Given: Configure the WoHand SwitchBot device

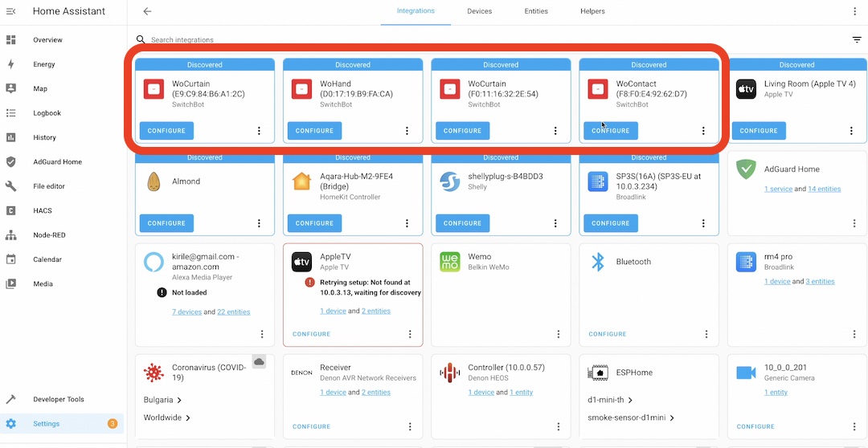Looking at the screenshot, I should 314,131.
